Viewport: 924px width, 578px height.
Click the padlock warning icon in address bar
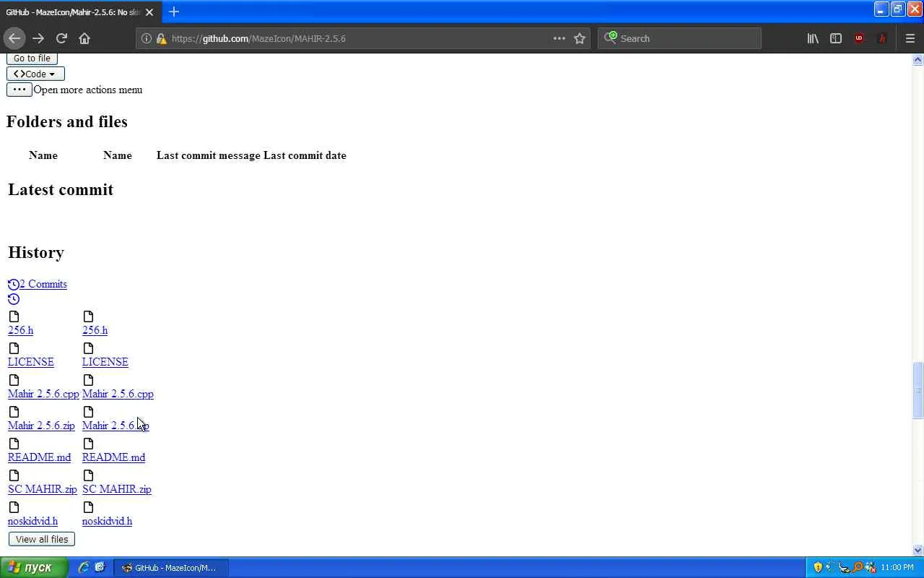coord(161,38)
